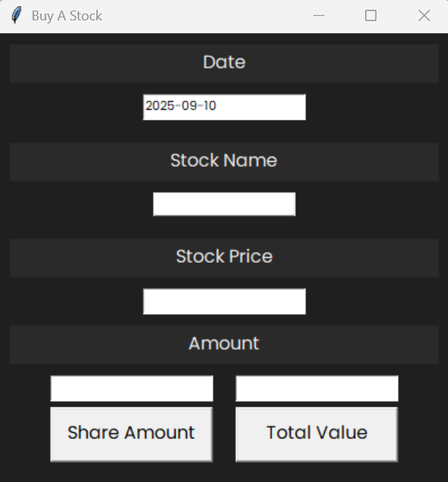Viewport: 448px width, 482px height.
Task: Click the input field above Total Value
Action: coord(317,389)
